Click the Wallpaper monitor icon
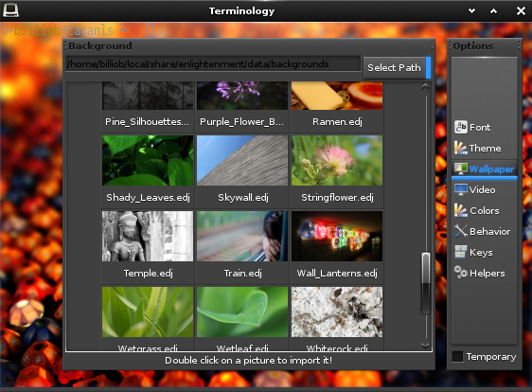This screenshot has height=392, width=532. 460,169
